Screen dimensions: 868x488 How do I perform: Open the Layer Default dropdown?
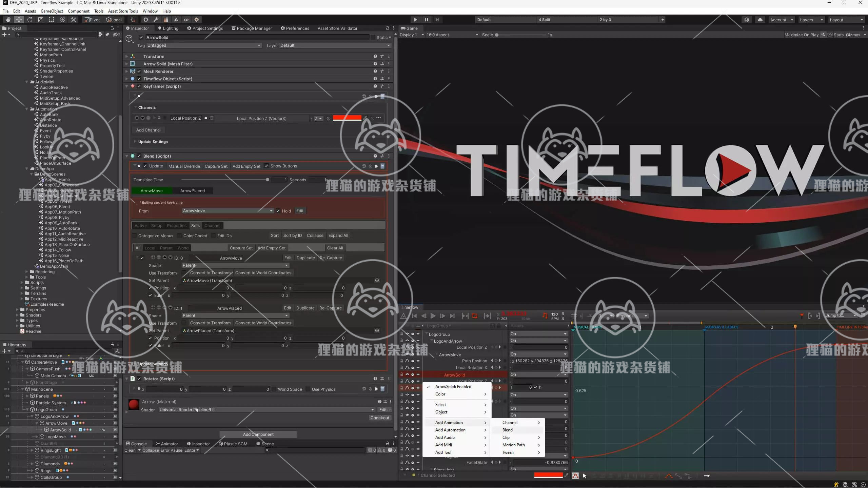[334, 45]
